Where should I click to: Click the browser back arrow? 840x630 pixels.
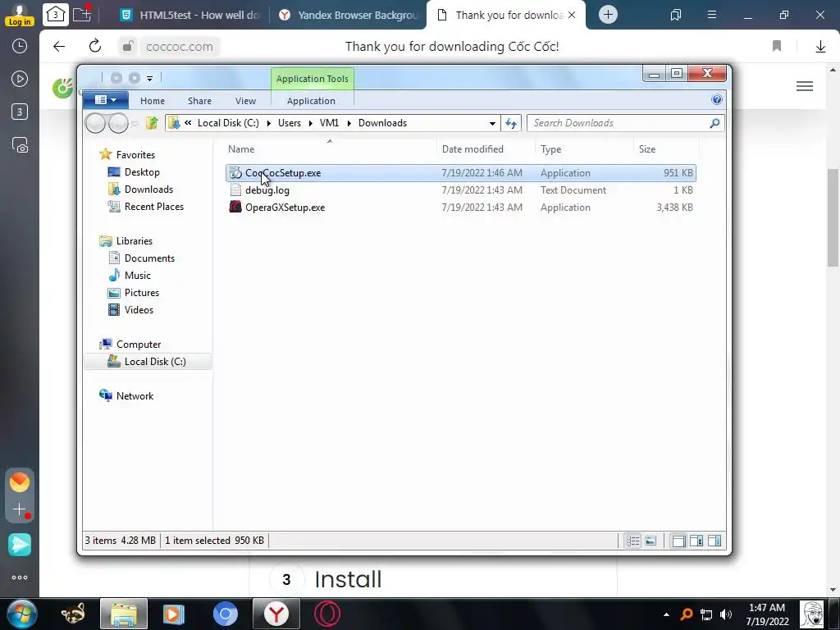59,47
